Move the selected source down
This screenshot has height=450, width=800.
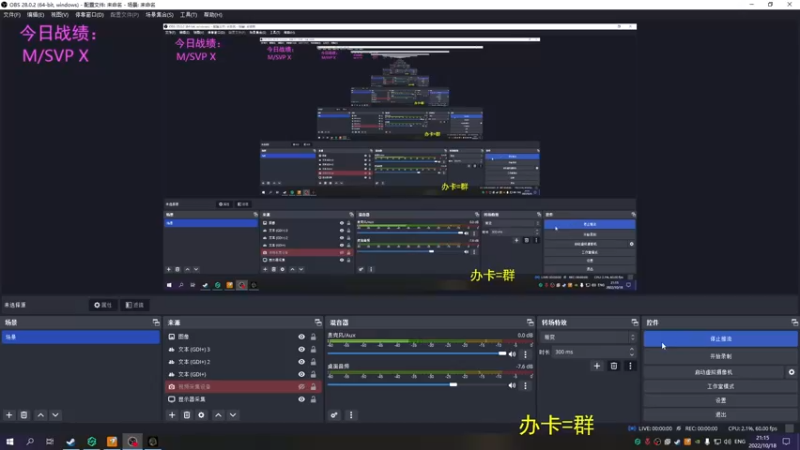(x=233, y=415)
